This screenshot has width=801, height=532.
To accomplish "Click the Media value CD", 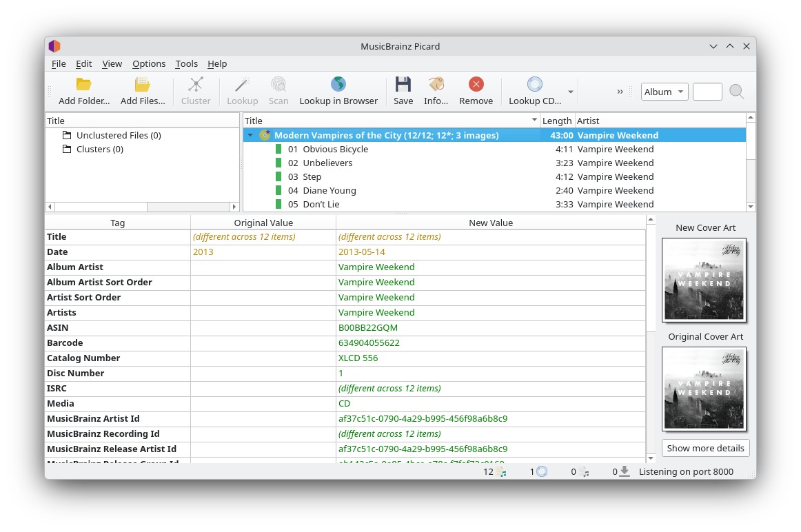I will [x=344, y=403].
